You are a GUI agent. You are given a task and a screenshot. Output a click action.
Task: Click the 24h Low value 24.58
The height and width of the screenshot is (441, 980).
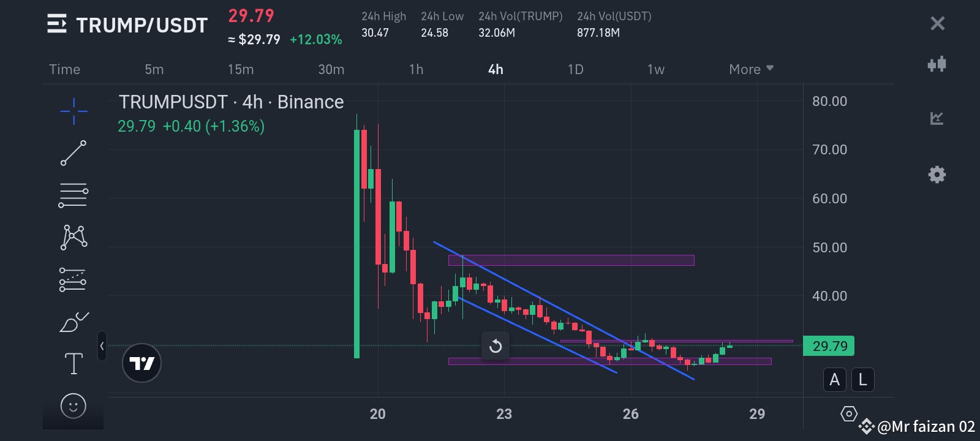pos(434,32)
